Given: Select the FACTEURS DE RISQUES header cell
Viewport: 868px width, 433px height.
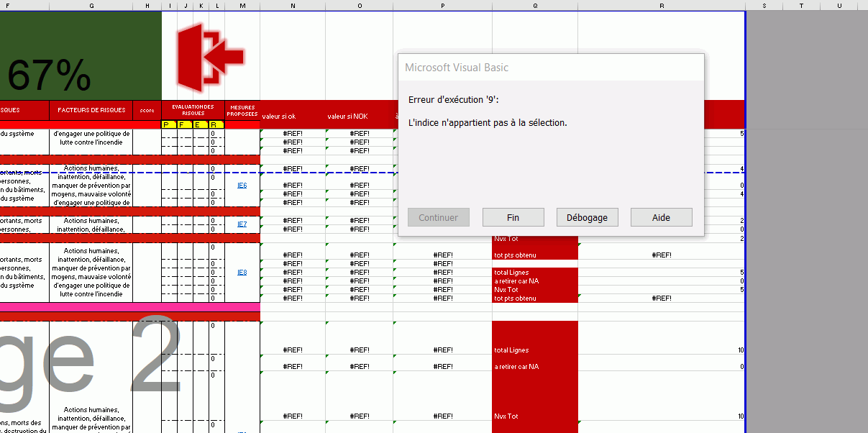Looking at the screenshot, I should (x=91, y=110).
